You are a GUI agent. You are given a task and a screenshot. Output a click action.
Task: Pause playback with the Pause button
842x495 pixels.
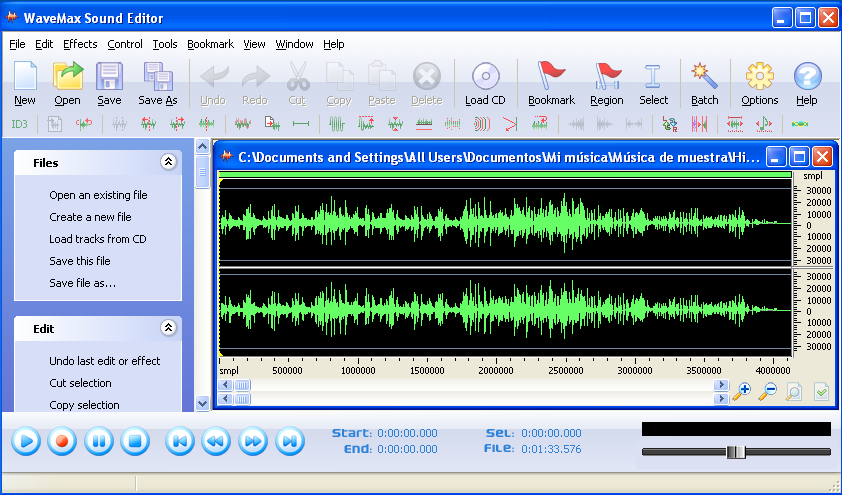point(99,441)
